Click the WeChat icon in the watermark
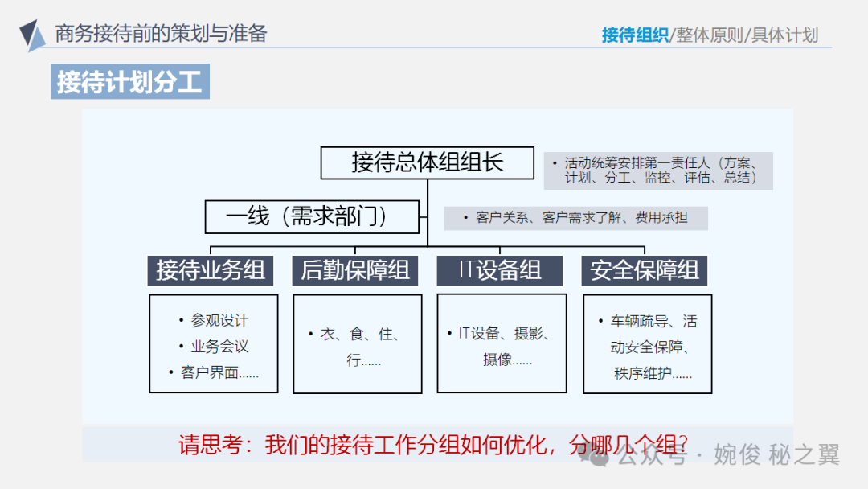 [x=600, y=456]
